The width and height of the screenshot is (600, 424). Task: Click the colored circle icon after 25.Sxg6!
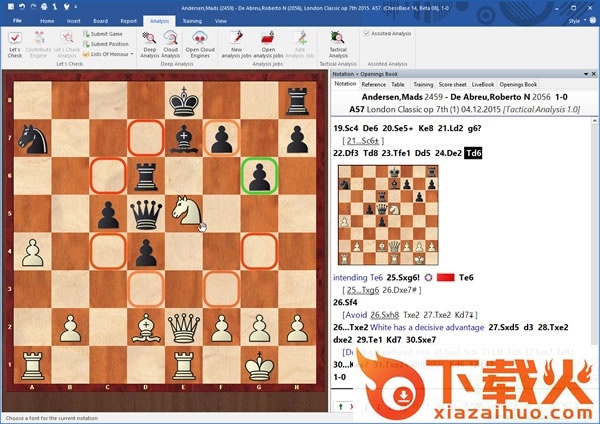pos(428,277)
